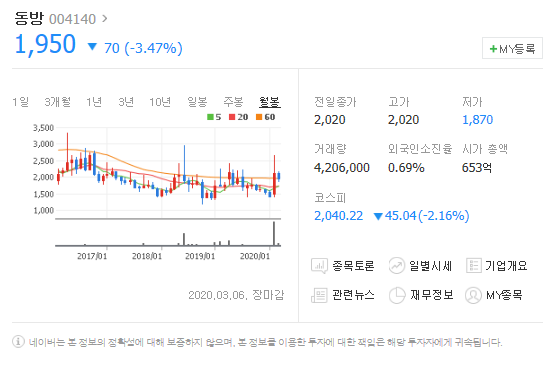Click the stock name 동방
Image resolution: width=546 pixels, height=375 pixels.
pyautogui.click(x=29, y=18)
